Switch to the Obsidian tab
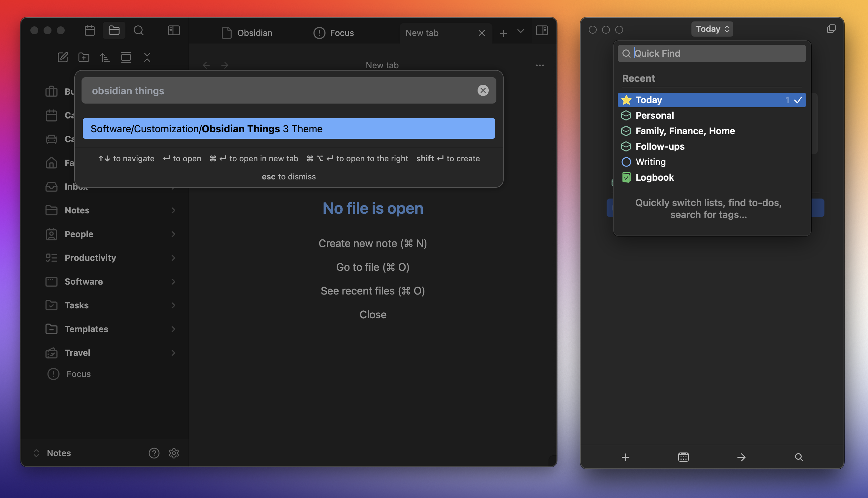The width and height of the screenshot is (868, 498). (247, 33)
